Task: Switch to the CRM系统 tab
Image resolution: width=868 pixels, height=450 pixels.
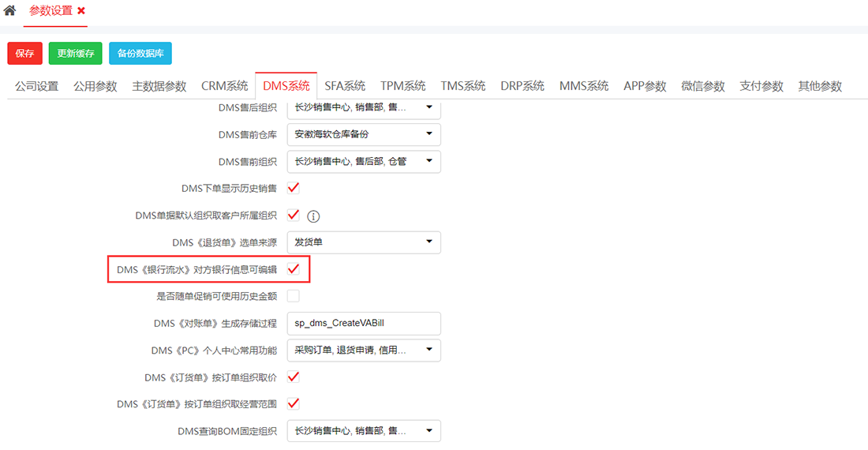Action: click(x=224, y=86)
